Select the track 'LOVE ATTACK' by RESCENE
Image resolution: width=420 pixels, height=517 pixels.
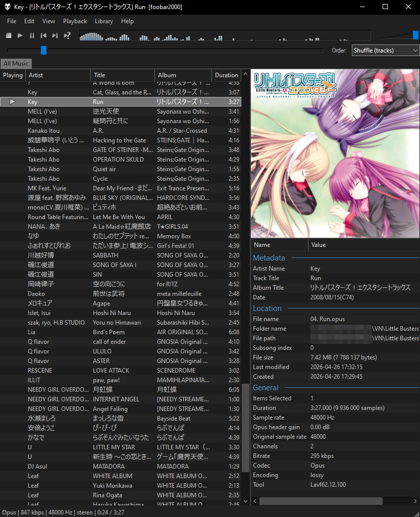click(x=121, y=370)
